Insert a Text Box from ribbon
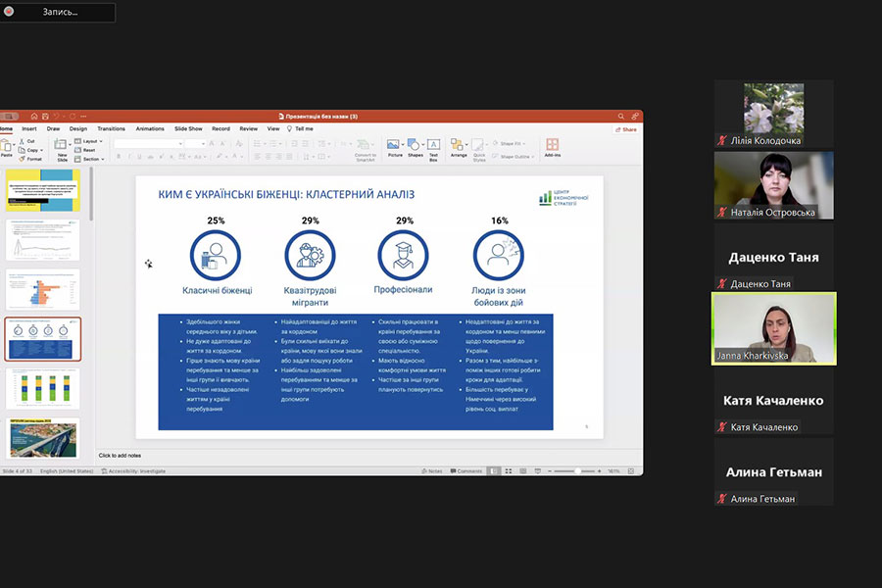882x588 pixels. (x=433, y=145)
